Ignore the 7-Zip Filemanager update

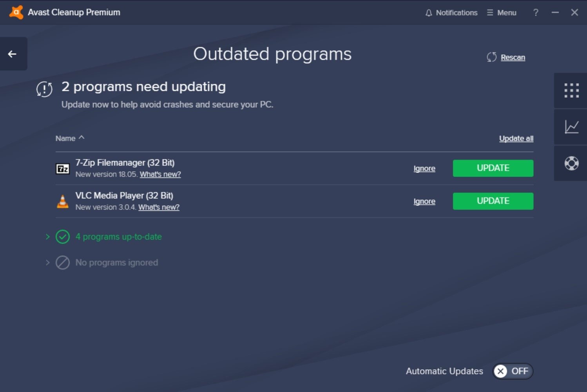pos(424,168)
